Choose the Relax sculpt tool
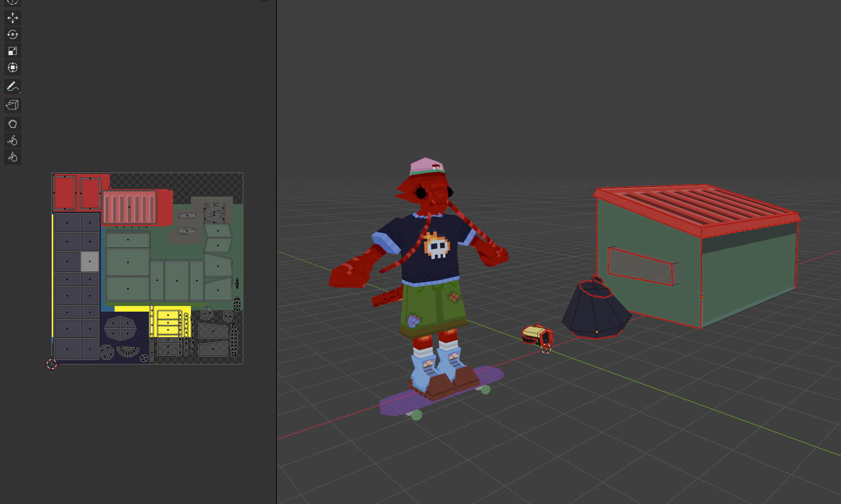 [x=13, y=140]
